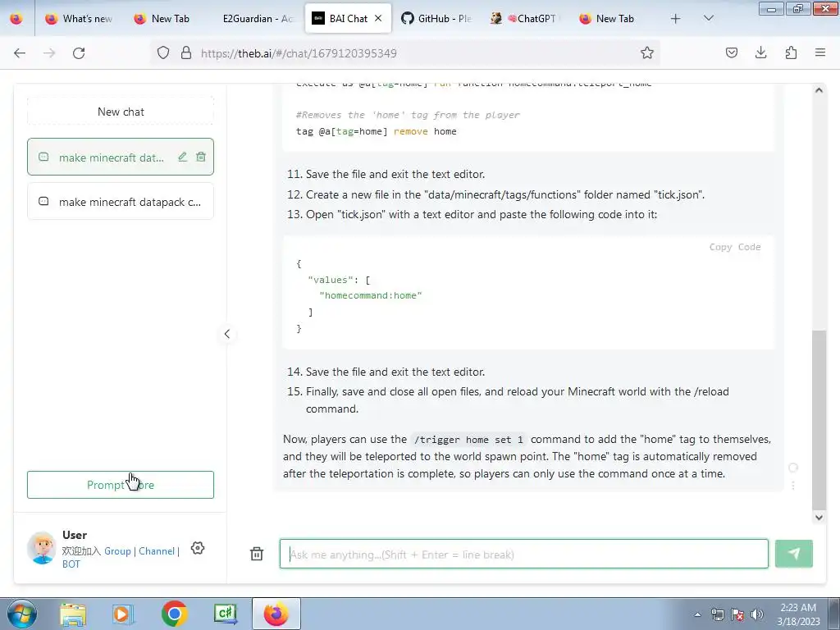Open Windows Start menu orb
This screenshot has height=630, width=840.
[x=22, y=614]
